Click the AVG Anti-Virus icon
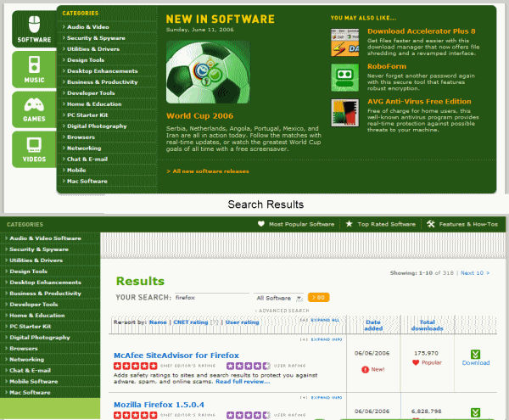The width and height of the screenshot is (509, 420). click(x=344, y=113)
